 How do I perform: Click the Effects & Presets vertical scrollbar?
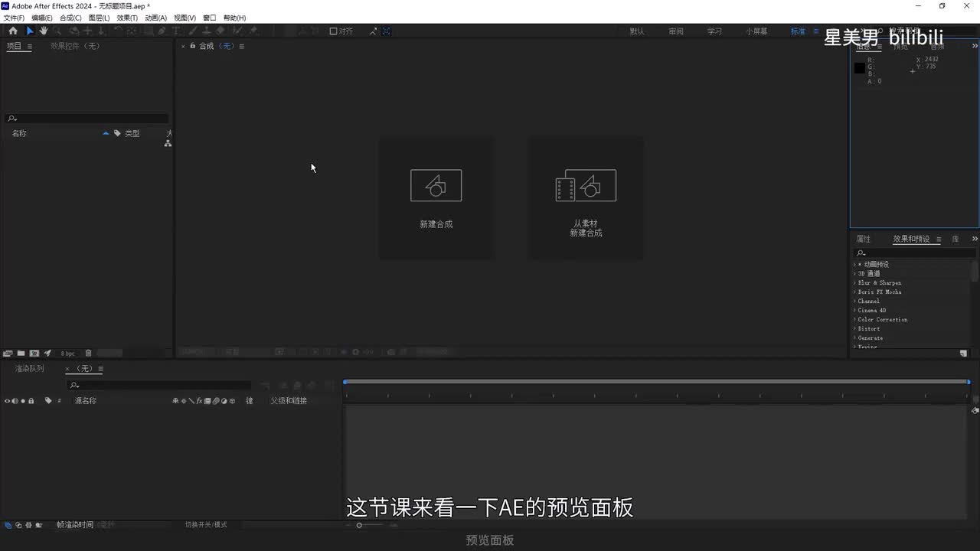point(974,272)
